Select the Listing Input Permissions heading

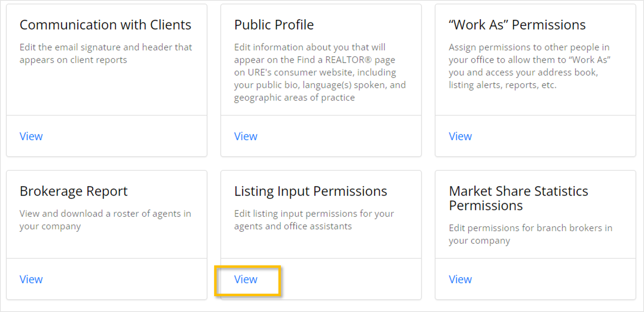[x=311, y=191]
